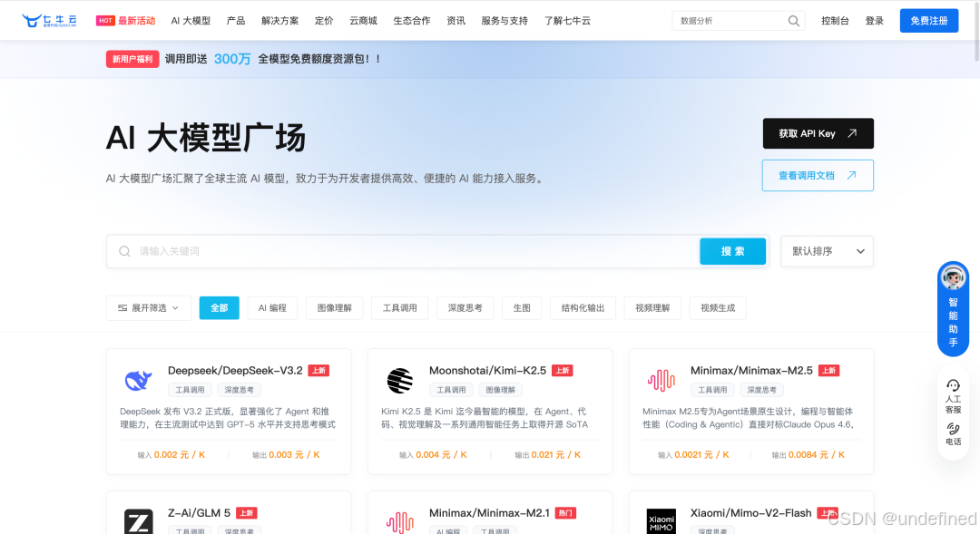Open the 产品 menu
Image resolution: width=980 pixels, height=534 pixels.
click(x=236, y=21)
